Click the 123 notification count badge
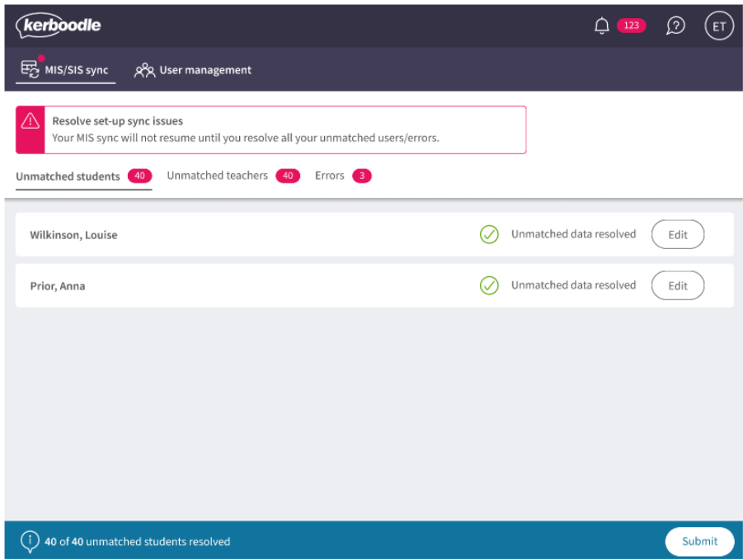Image resolution: width=743 pixels, height=560 pixels. click(x=631, y=26)
